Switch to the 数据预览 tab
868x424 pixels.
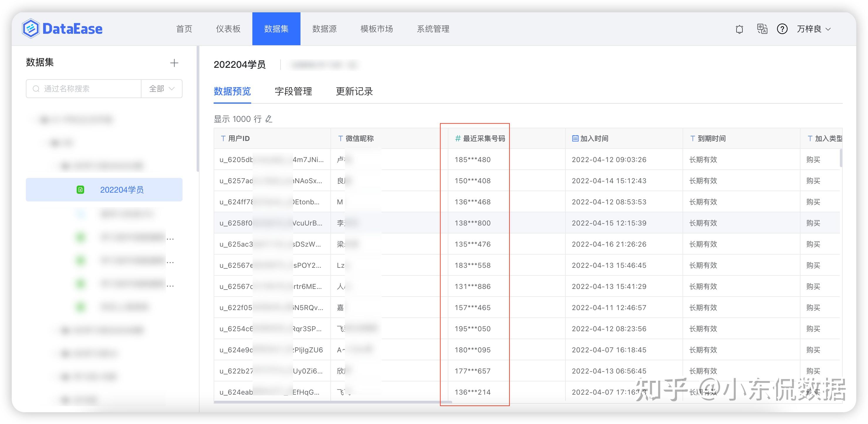[x=232, y=91]
